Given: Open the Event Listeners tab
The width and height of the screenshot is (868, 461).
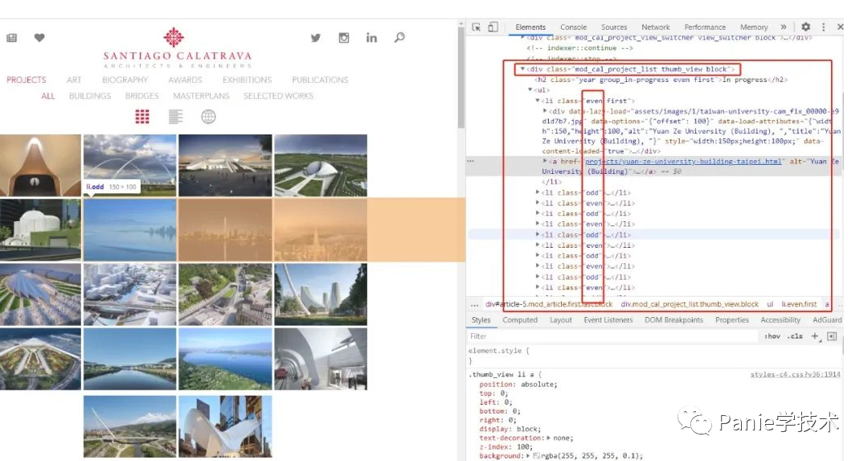Looking at the screenshot, I should 608,319.
